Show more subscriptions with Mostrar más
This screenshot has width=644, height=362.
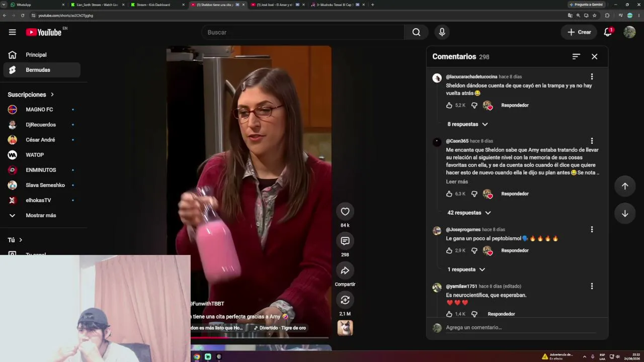point(42,215)
